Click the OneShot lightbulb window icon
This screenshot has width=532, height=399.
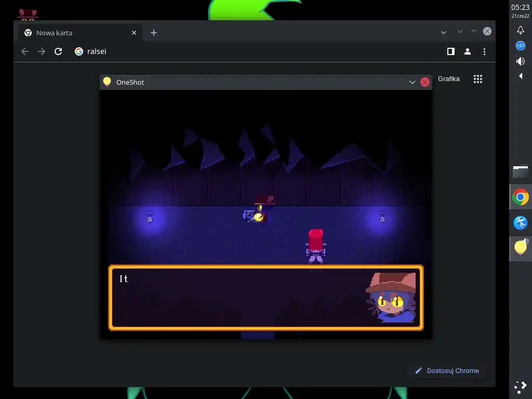tap(107, 82)
